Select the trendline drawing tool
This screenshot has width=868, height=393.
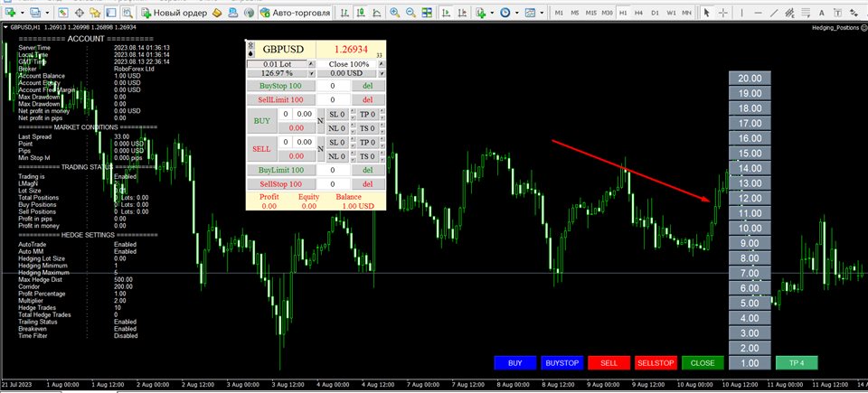(x=775, y=12)
